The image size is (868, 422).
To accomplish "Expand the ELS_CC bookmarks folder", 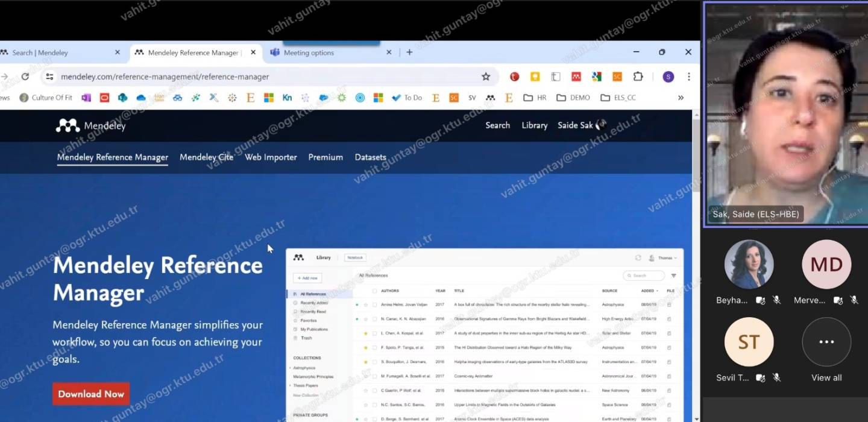I will [618, 98].
